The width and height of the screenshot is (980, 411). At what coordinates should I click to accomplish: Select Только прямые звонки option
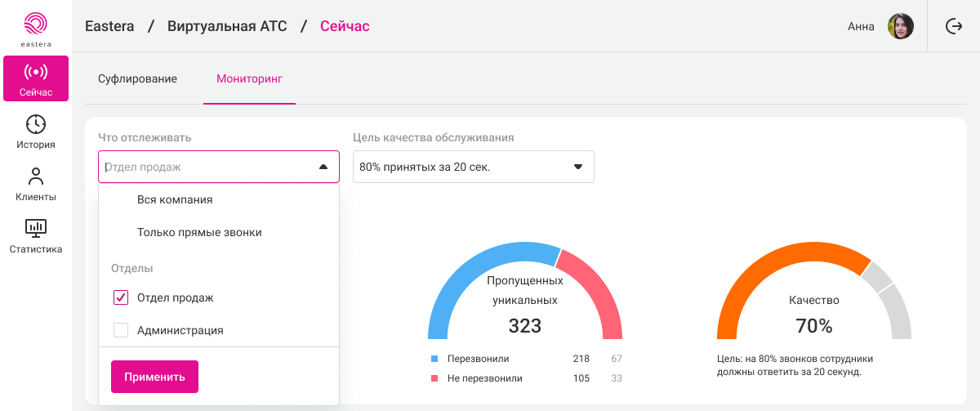click(x=199, y=232)
